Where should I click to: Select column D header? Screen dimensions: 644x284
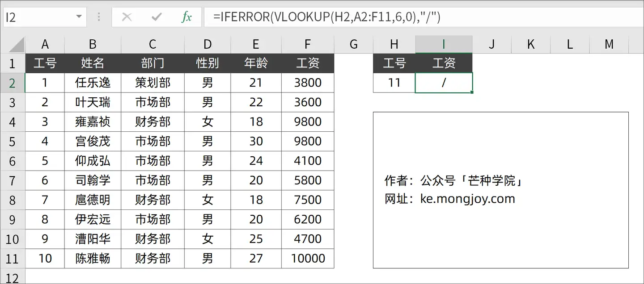[x=208, y=44]
